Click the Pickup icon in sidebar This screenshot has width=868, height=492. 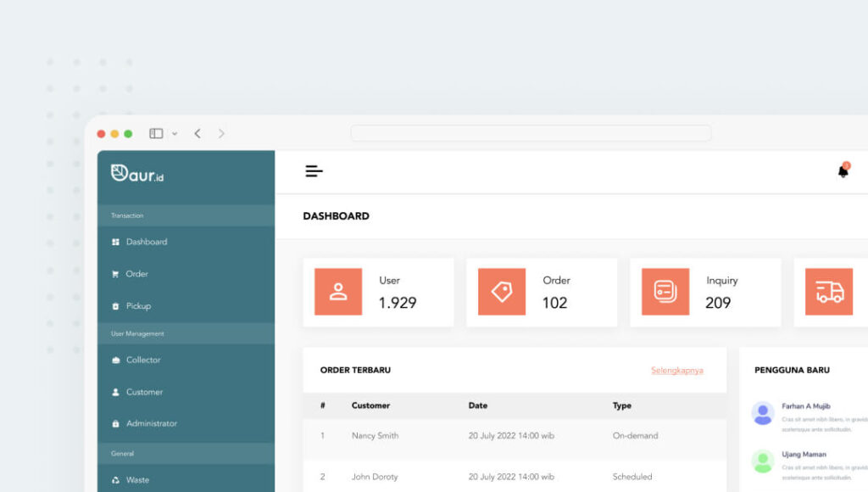(x=115, y=306)
